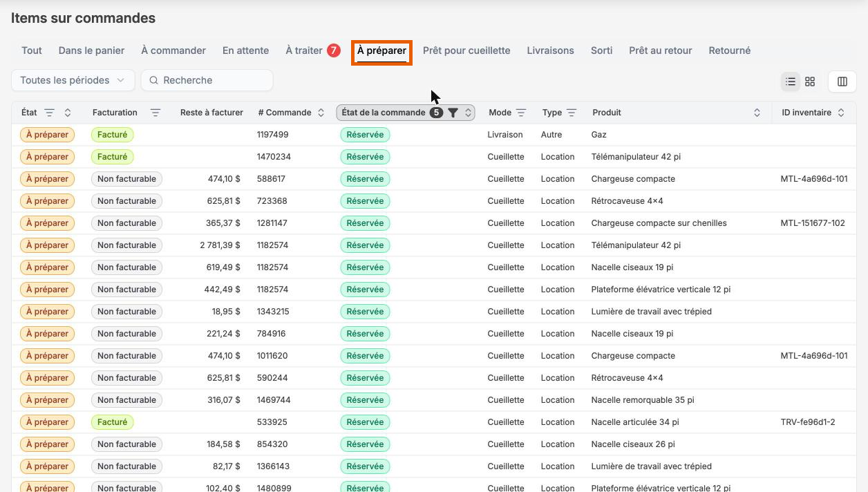This screenshot has height=492, width=868.
Task: Focus the Recherche search field
Action: (x=207, y=80)
